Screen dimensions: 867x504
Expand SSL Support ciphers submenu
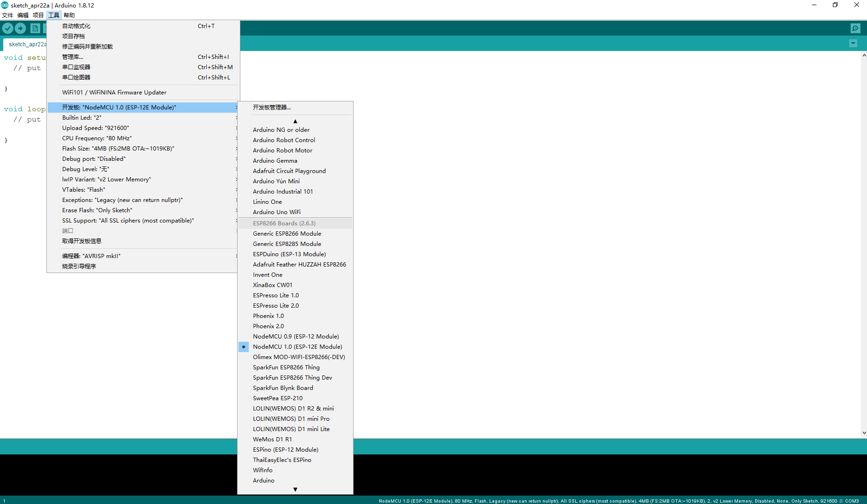[x=144, y=221]
